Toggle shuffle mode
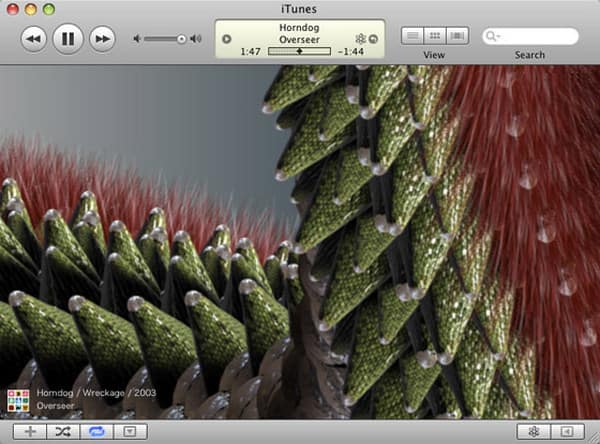Viewport: 600px width, 444px height. pos(63,432)
